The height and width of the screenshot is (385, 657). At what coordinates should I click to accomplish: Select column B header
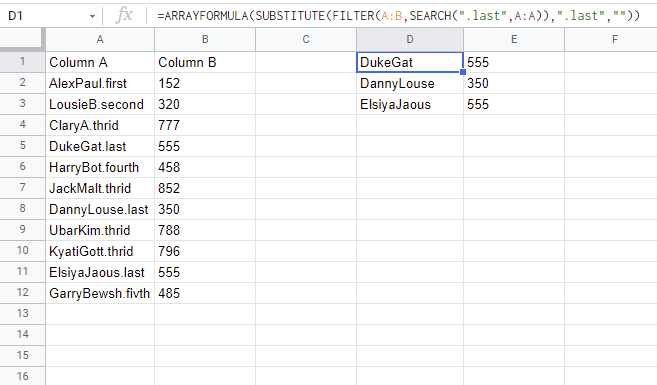(205, 39)
